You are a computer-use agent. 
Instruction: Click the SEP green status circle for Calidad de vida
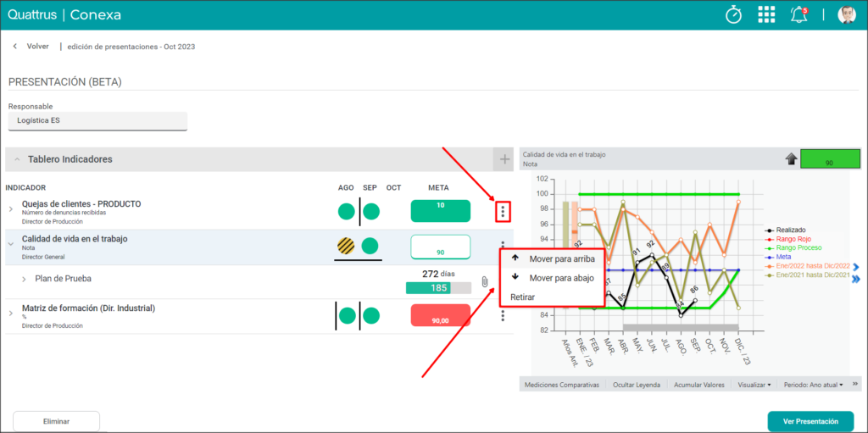(x=370, y=246)
